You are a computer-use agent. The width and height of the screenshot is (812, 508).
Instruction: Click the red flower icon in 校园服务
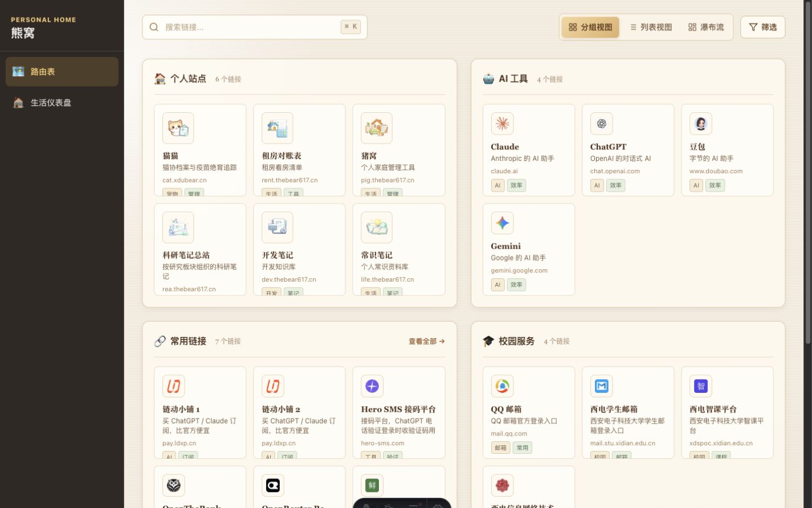click(502, 485)
